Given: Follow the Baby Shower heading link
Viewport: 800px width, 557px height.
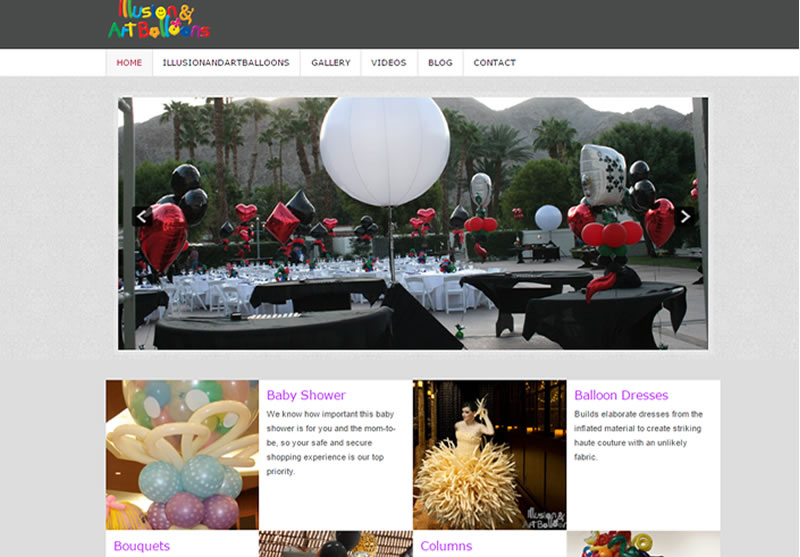Looking at the screenshot, I should click(306, 395).
